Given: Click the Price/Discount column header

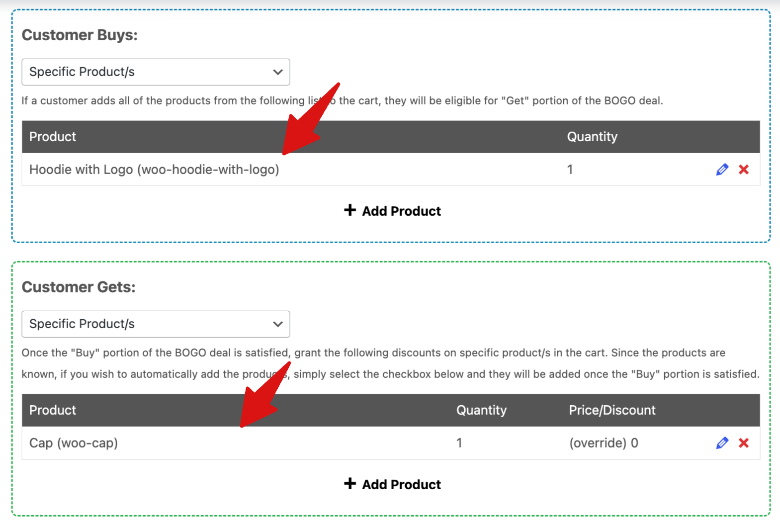Looking at the screenshot, I should click(x=612, y=410).
